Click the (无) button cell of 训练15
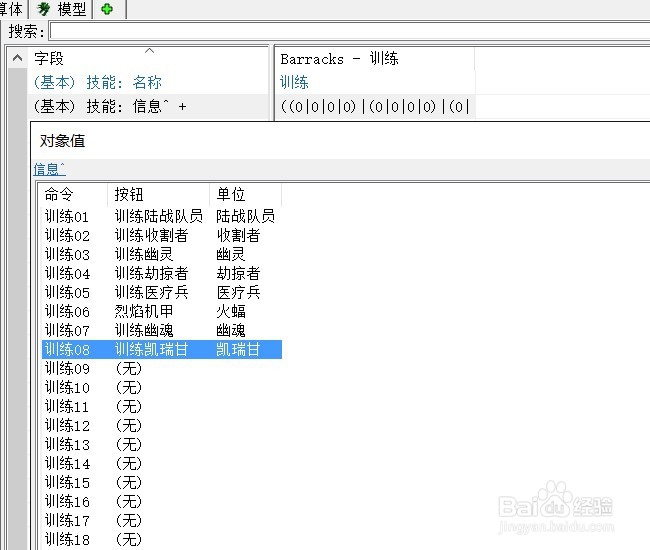This screenshot has height=550, width=650. point(129,483)
